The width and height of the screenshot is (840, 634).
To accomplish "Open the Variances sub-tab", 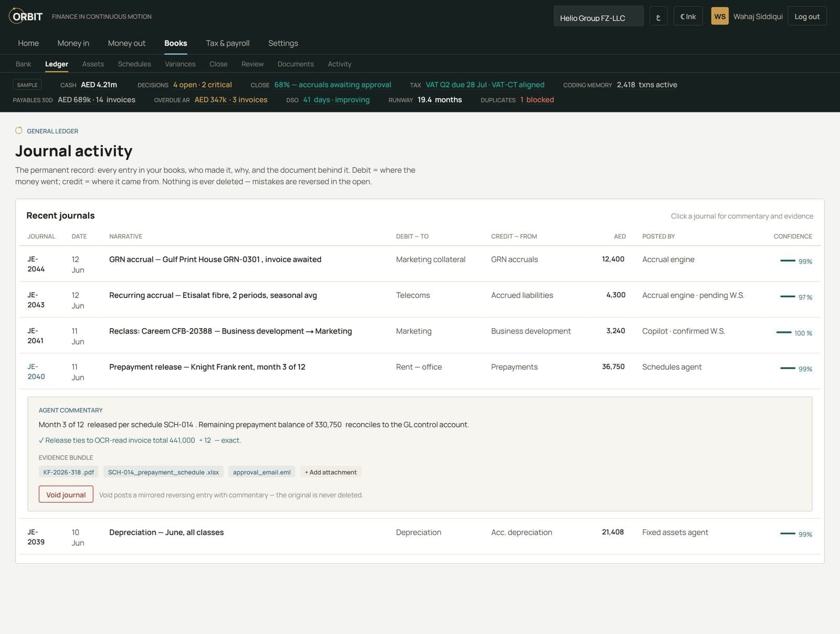I will coord(180,64).
